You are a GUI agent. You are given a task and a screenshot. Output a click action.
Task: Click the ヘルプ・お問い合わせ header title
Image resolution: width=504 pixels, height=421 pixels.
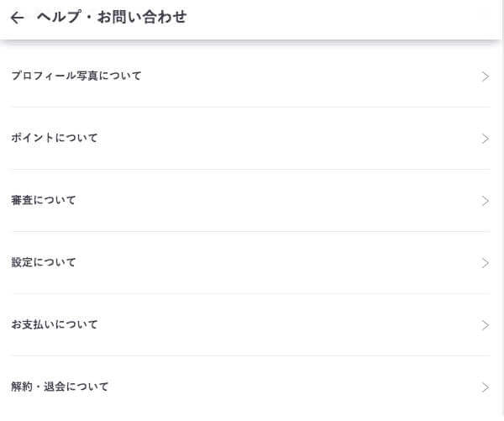pyautogui.click(x=112, y=17)
